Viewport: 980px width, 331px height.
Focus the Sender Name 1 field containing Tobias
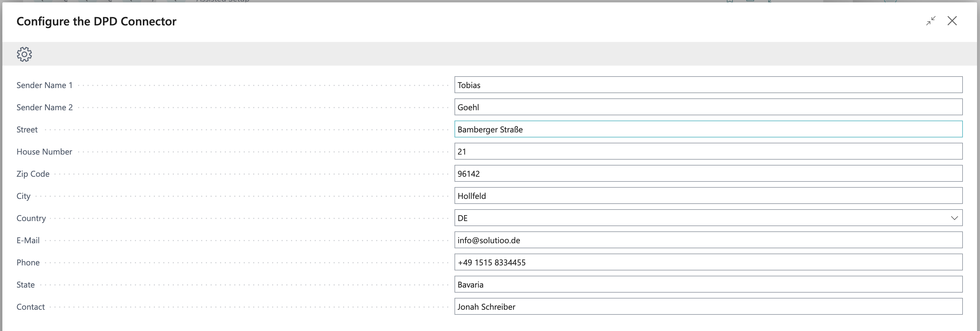[708, 85]
